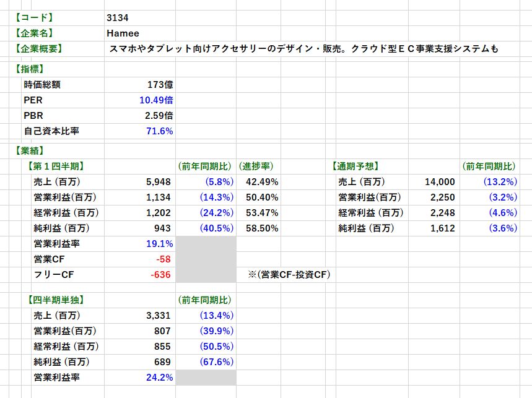Click the net profit value 943
The image size is (532, 398).
[162, 228]
